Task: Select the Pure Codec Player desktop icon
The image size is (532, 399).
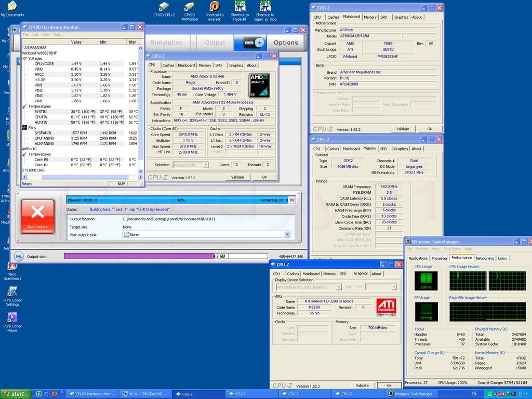Action: [12, 322]
